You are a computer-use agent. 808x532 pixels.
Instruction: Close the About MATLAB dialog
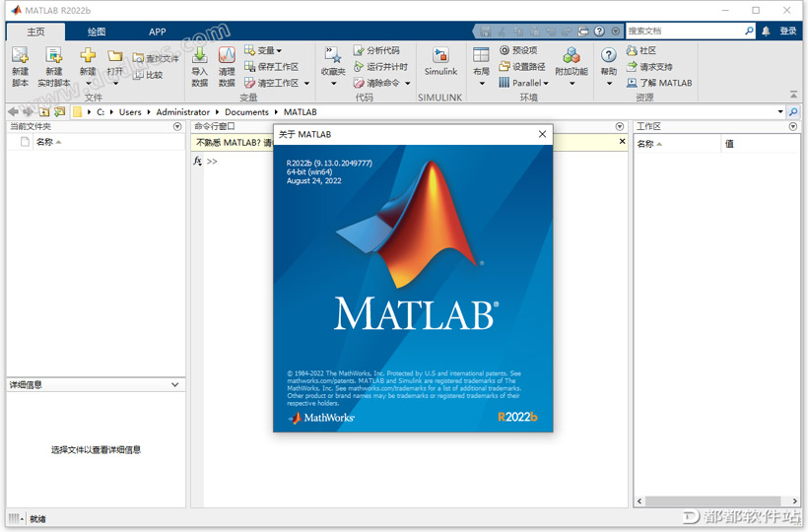tap(542, 134)
